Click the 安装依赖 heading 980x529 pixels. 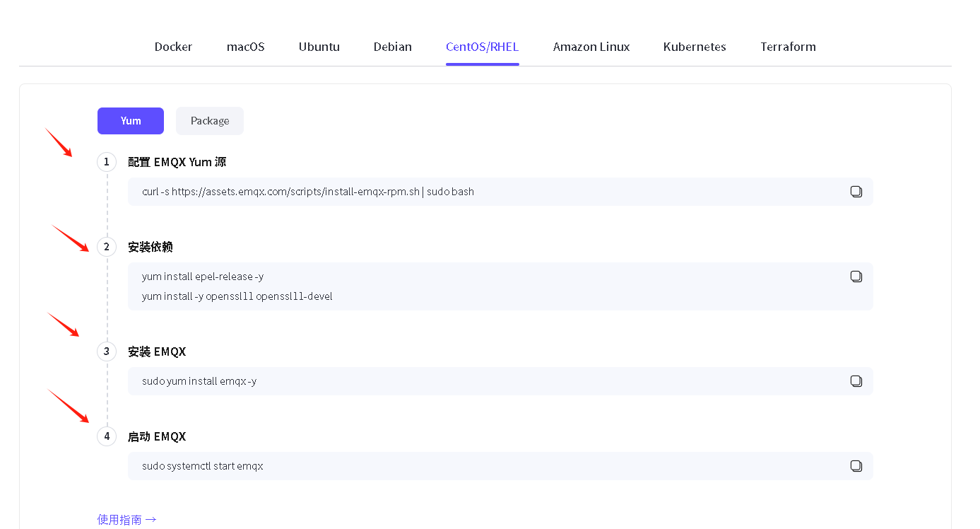150,247
